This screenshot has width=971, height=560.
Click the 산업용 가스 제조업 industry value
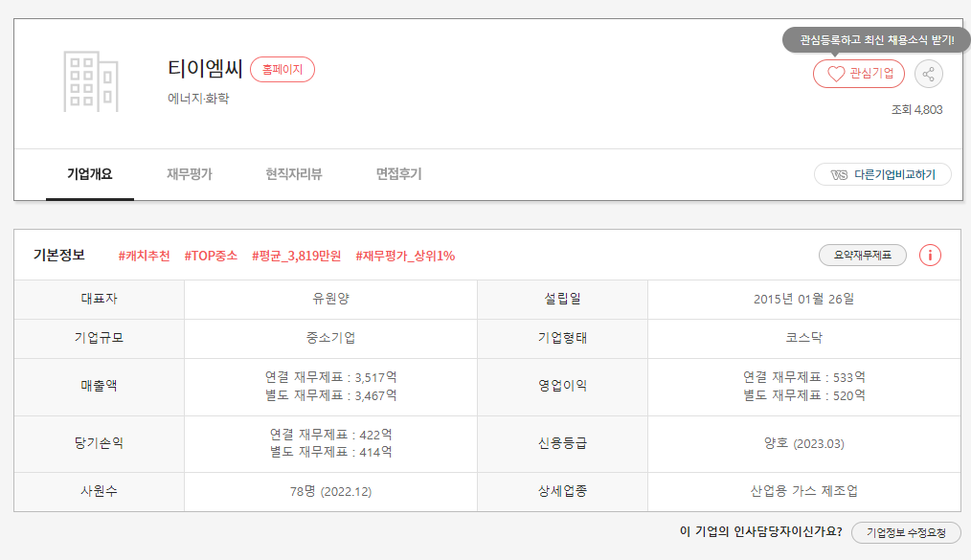coord(803,491)
